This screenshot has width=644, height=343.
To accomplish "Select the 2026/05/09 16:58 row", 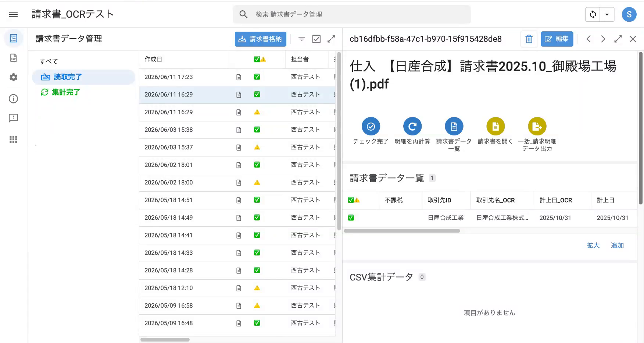I will (x=237, y=305).
